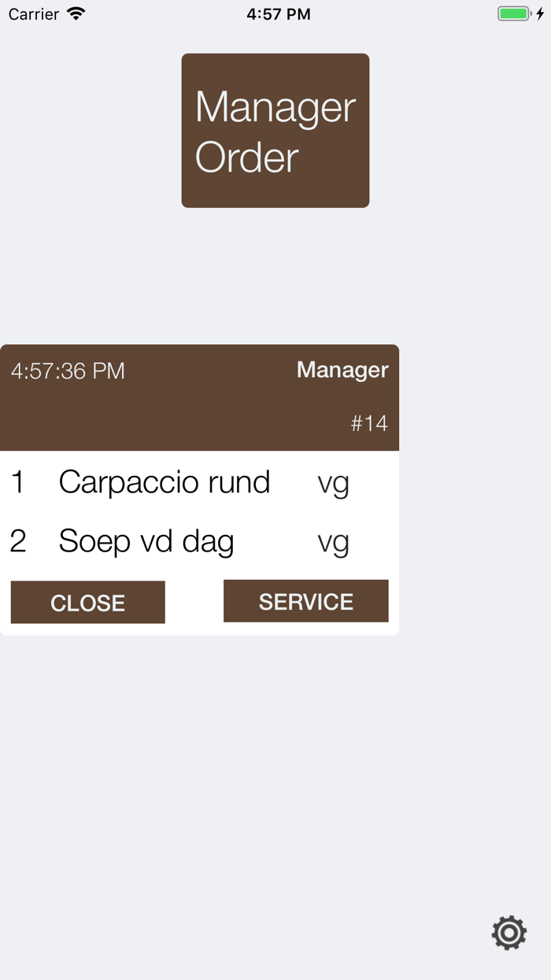Select quantity 2 beside Soep vd dag
This screenshot has width=551, height=980.
pos(18,541)
